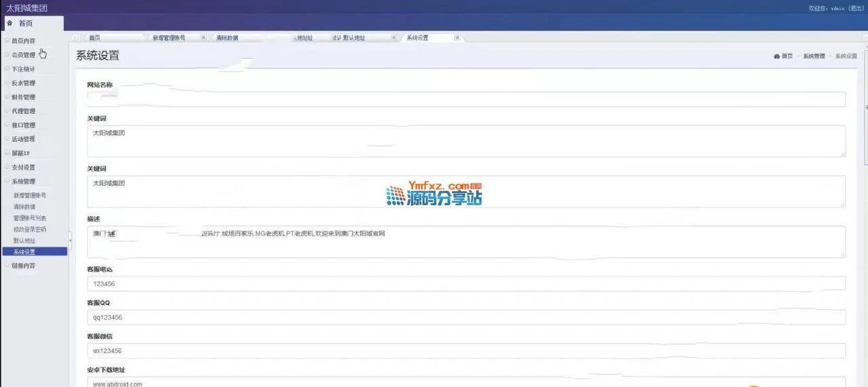This screenshot has height=387, width=868.
Task: Expand the 支付设置 sidebar group
Action: (x=23, y=167)
